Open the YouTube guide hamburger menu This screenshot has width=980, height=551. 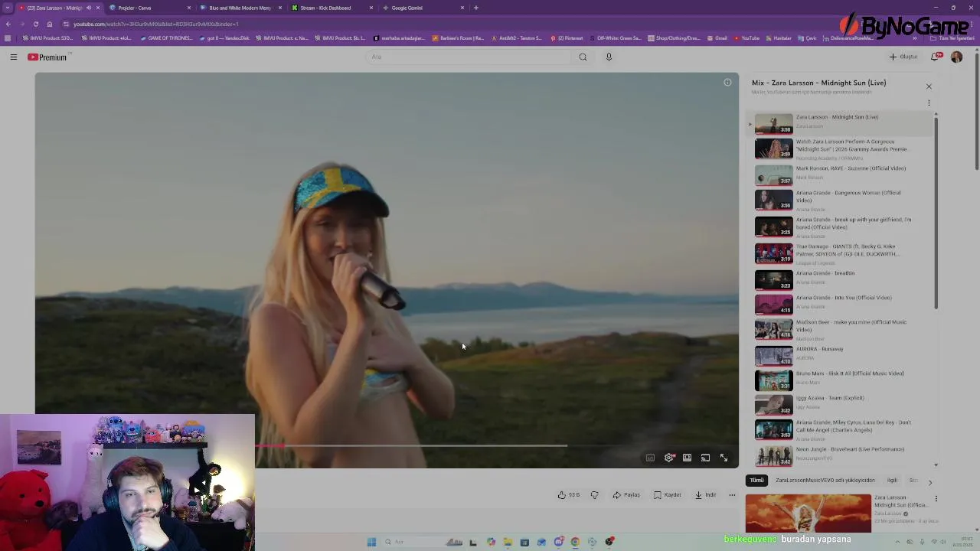coord(14,57)
